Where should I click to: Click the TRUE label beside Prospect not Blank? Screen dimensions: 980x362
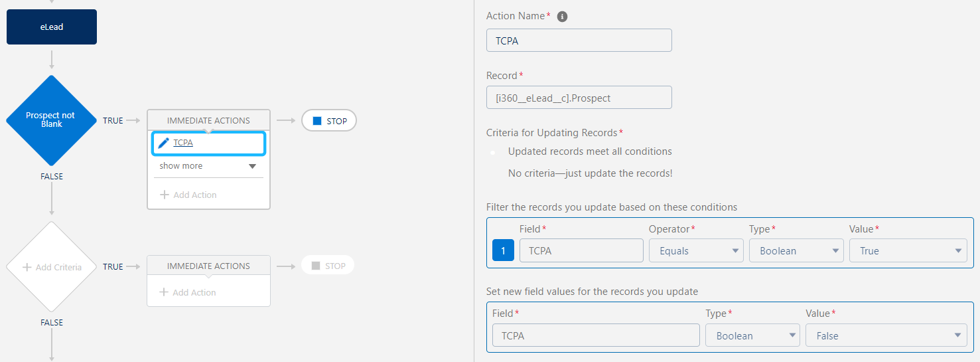[113, 121]
